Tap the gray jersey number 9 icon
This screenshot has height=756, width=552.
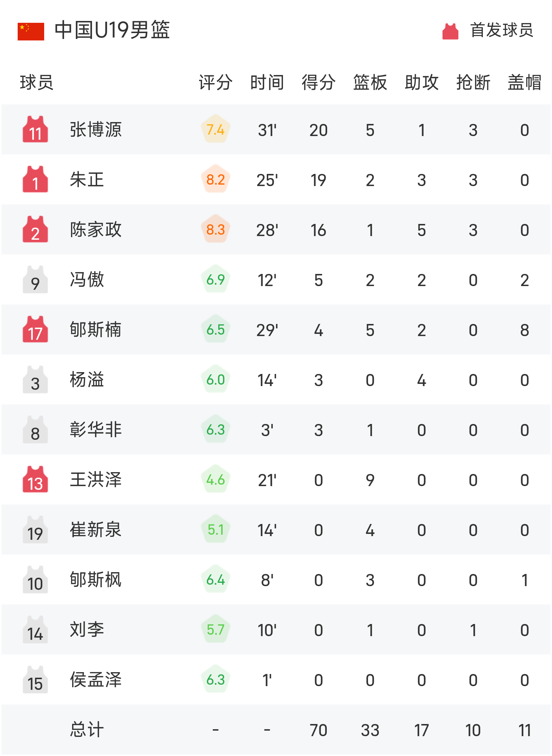(x=35, y=279)
